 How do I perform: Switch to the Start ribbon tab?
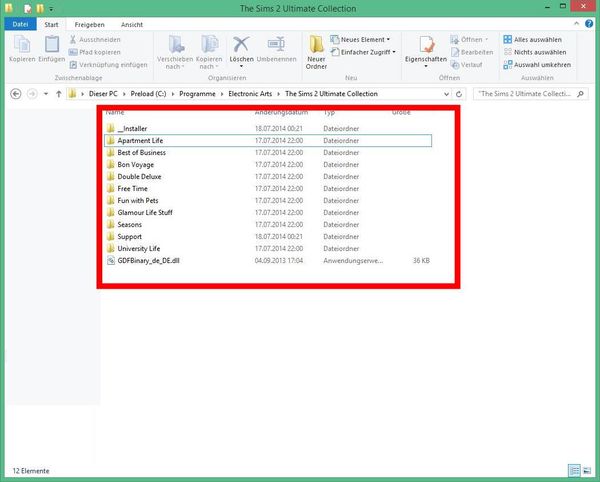pyautogui.click(x=51, y=24)
